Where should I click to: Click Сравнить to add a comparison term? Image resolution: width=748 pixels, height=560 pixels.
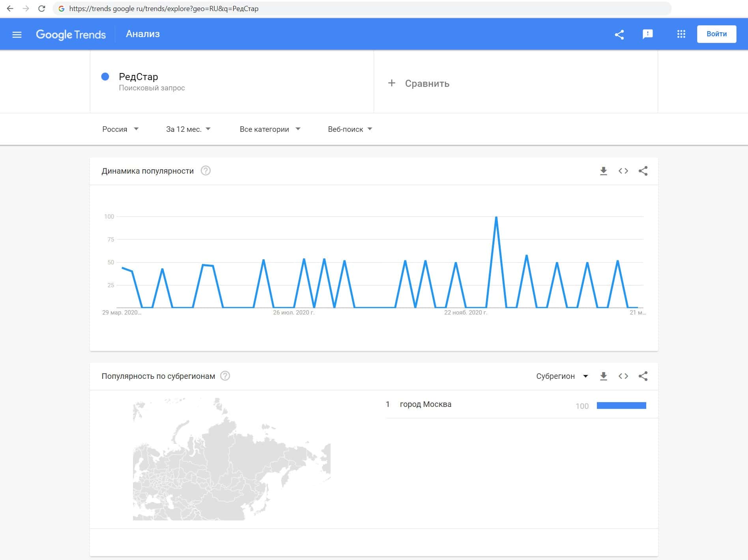(419, 83)
